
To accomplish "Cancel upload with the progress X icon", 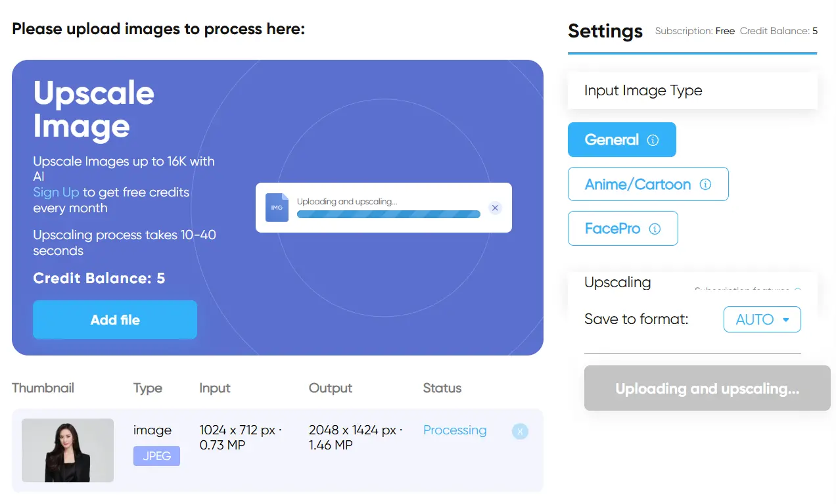I will (x=496, y=208).
